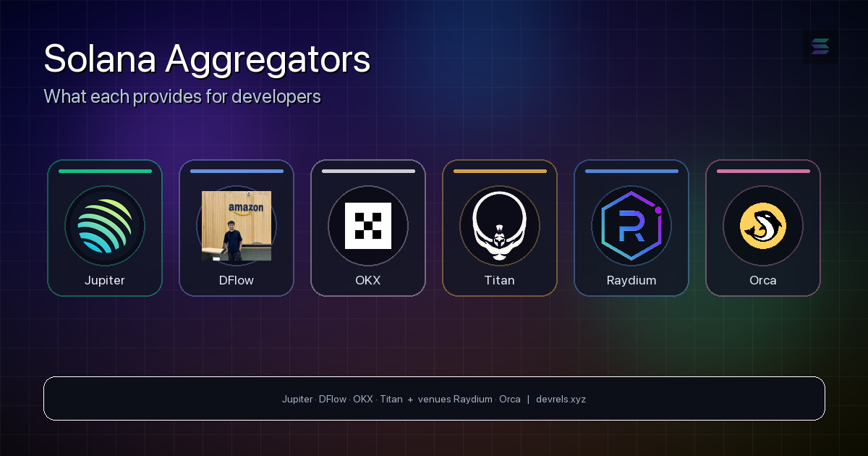The image size is (868, 456).
Task: Select the Jupiter card label
Action: tap(105, 280)
